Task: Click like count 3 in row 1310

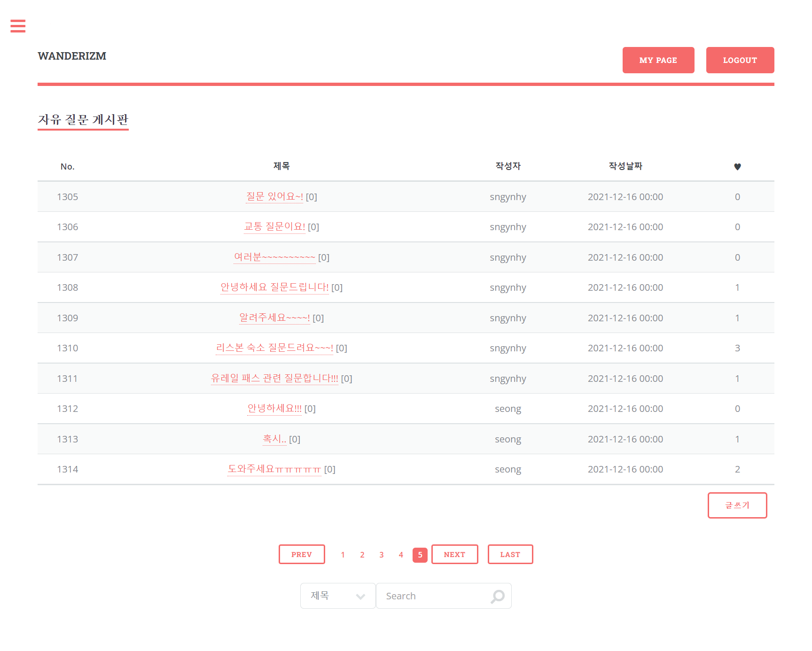Action: tap(737, 348)
